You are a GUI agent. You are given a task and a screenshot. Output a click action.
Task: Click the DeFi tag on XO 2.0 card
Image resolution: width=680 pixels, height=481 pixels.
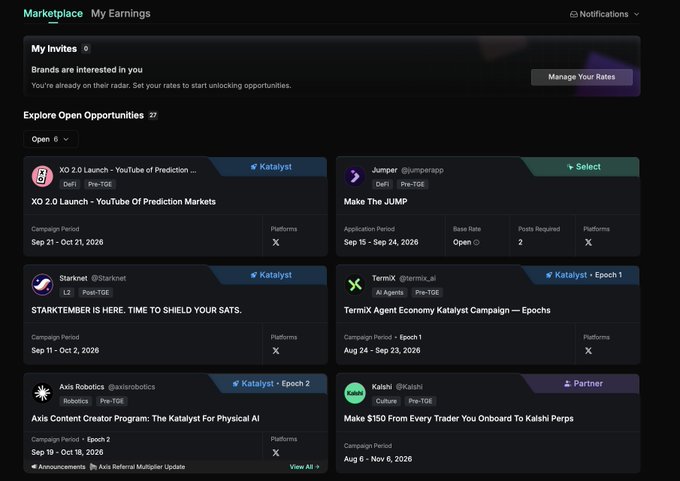coord(69,184)
